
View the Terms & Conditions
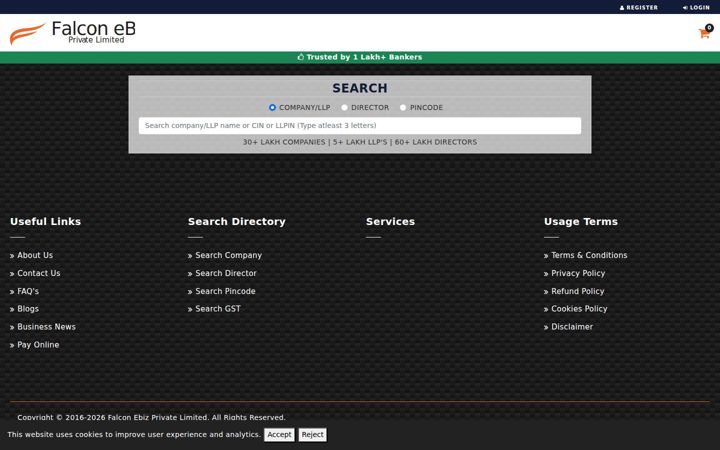[x=589, y=255]
